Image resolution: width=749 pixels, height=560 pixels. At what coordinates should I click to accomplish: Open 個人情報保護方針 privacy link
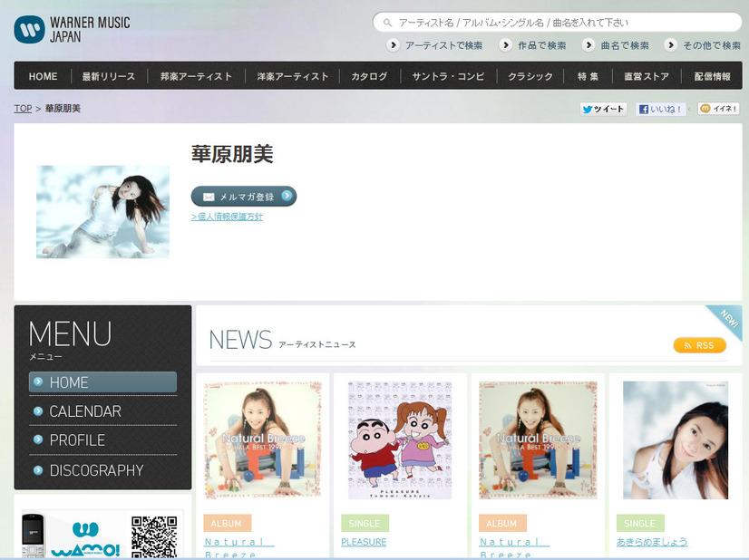[227, 217]
